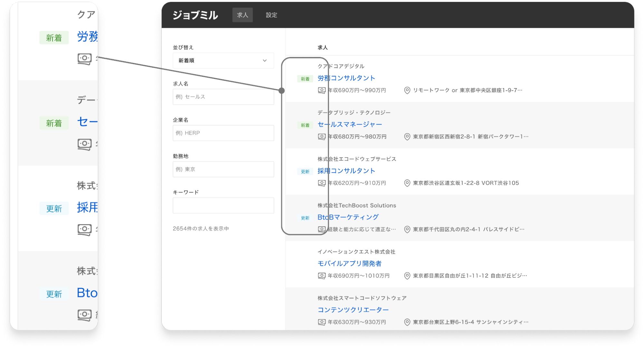Click salary text 年収690万円〜1010万円
Screen dimensions: 644x348
click(x=359, y=276)
